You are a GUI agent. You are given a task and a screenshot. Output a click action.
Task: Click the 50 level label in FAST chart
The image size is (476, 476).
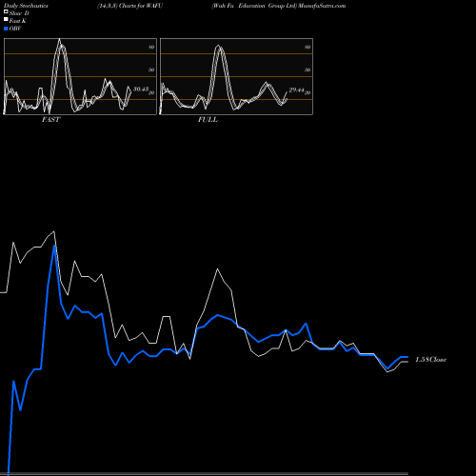coord(151,69)
